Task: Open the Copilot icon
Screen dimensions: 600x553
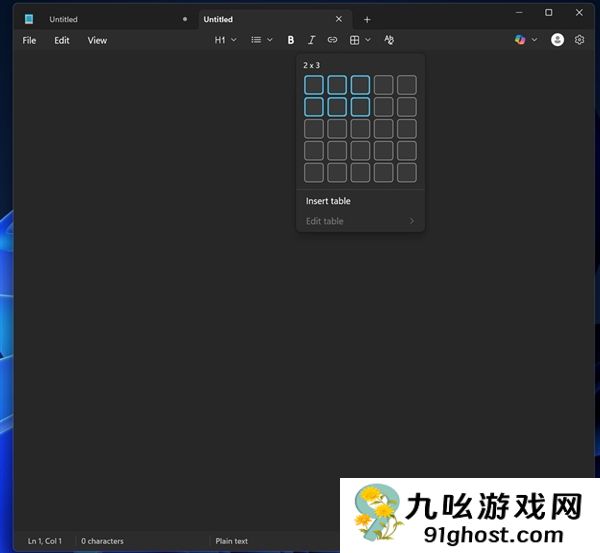Action: (520, 39)
